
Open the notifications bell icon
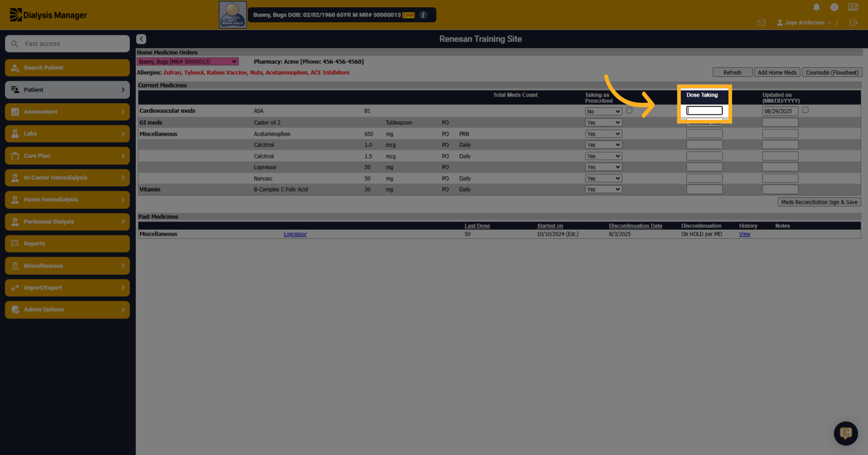pos(816,7)
